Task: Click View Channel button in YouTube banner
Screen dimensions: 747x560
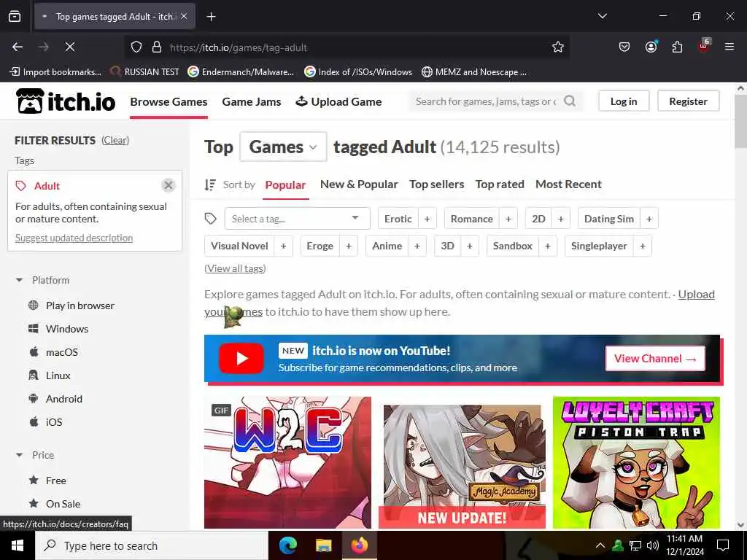Action: (655, 359)
